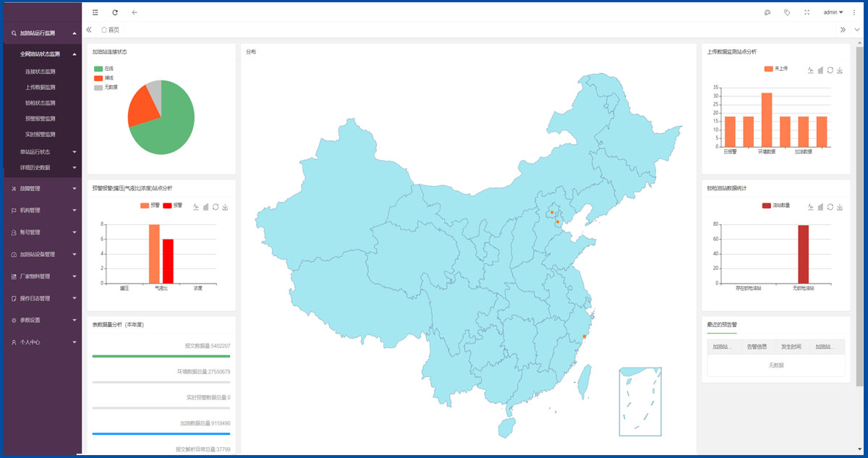The width and height of the screenshot is (868, 458).
Task: Open the admin user dropdown
Action: pyautogui.click(x=833, y=12)
